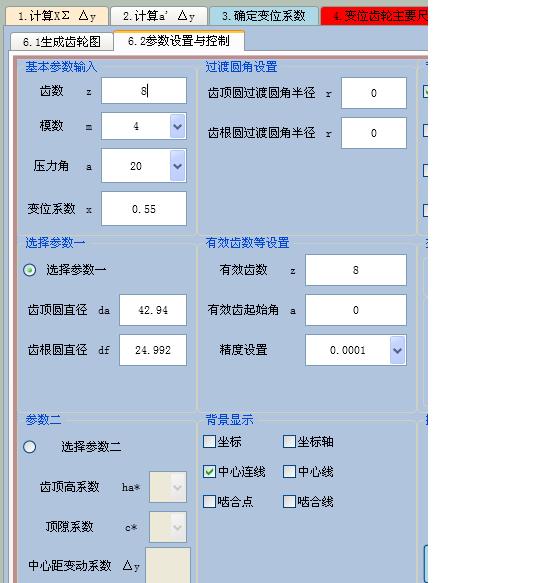Check the 坐标轴 checkbox

(289, 442)
